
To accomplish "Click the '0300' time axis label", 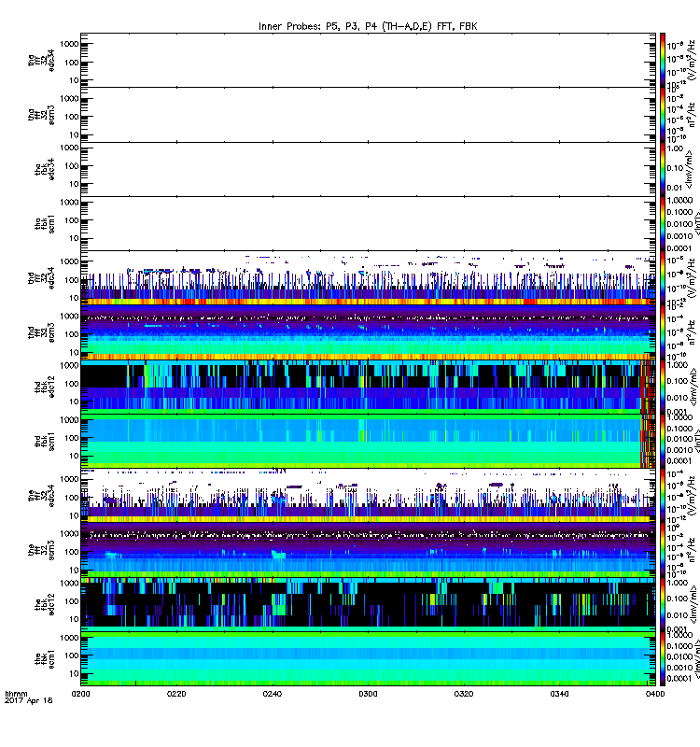I will [368, 694].
